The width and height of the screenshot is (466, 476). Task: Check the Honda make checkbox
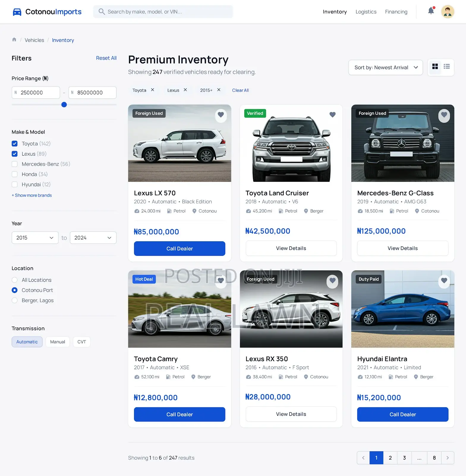[x=15, y=174]
